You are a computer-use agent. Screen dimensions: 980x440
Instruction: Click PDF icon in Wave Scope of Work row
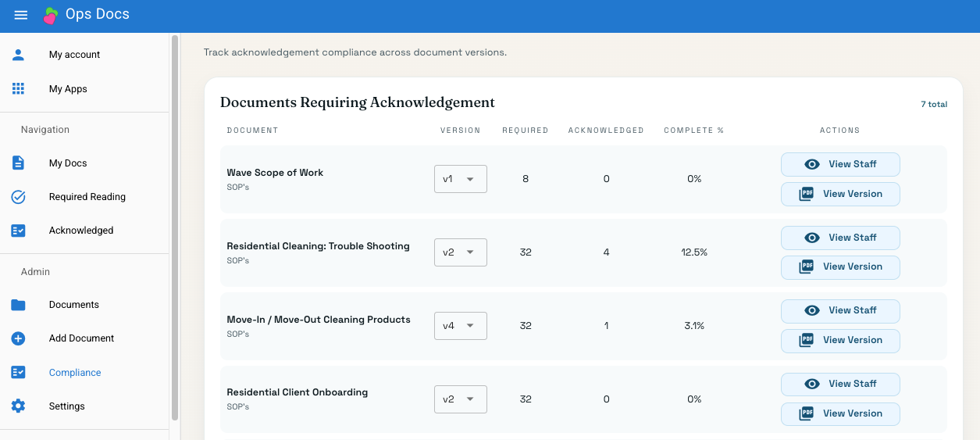pyautogui.click(x=807, y=194)
